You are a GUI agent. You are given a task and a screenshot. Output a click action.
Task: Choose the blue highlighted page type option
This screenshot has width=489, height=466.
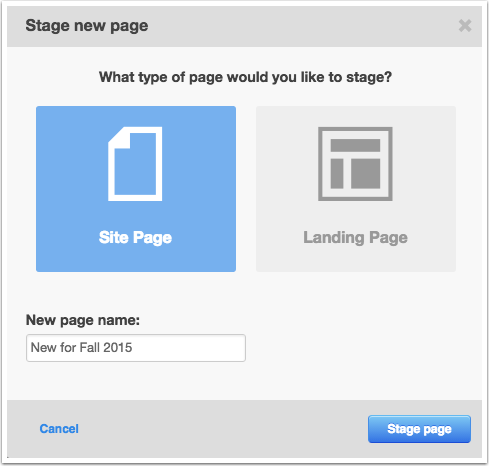(x=136, y=189)
